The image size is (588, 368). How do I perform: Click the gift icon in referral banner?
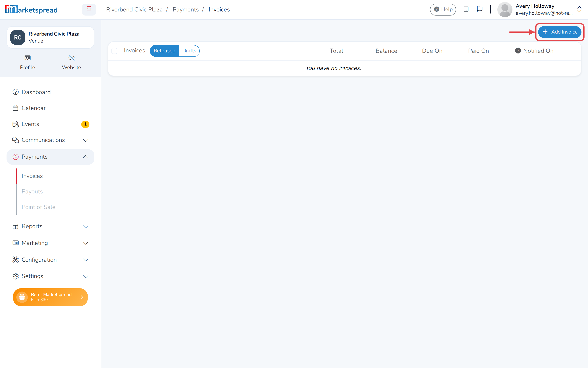coord(22,297)
